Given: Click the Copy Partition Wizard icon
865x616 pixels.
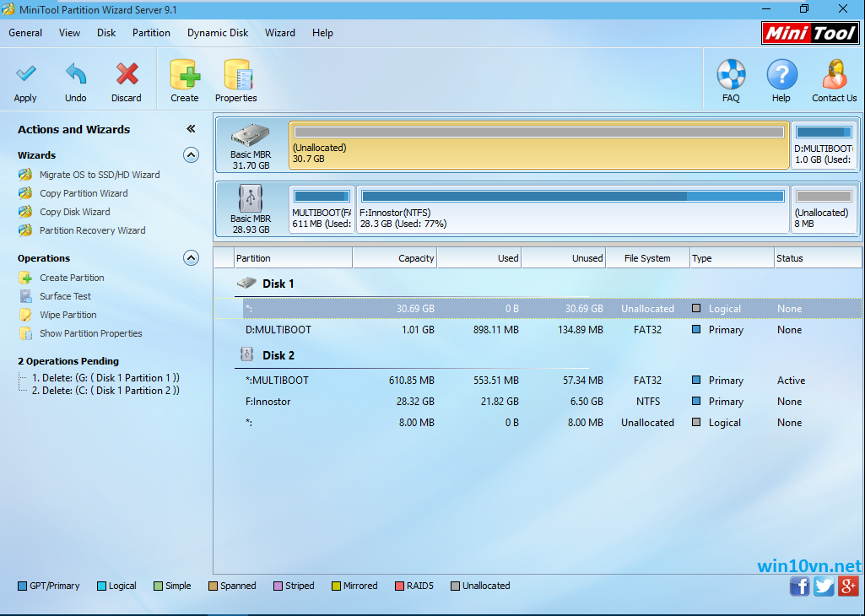Looking at the screenshot, I should (25, 193).
